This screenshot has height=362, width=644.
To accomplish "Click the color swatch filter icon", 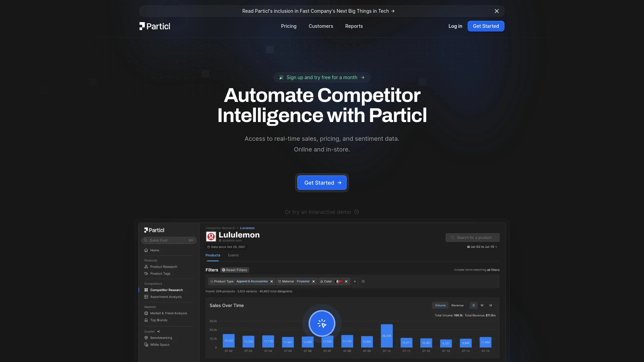I will point(339,282).
